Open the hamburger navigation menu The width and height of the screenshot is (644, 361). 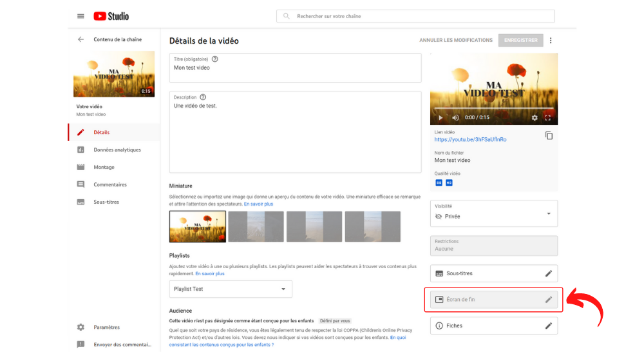pos(80,16)
